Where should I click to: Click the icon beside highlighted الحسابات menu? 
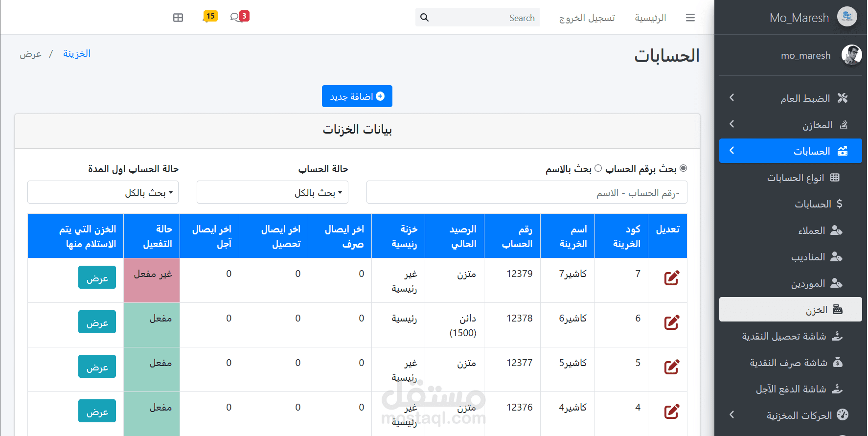coord(843,151)
